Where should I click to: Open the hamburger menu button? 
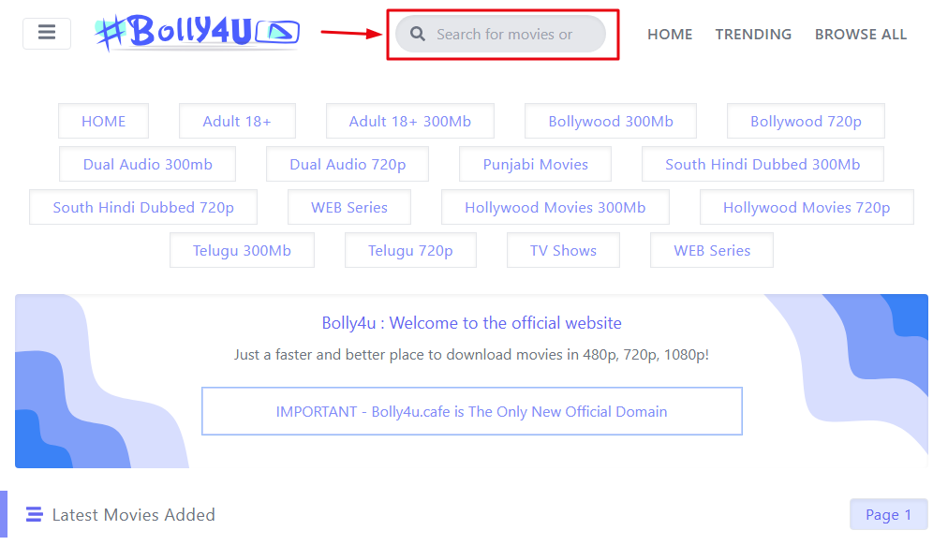(x=47, y=34)
